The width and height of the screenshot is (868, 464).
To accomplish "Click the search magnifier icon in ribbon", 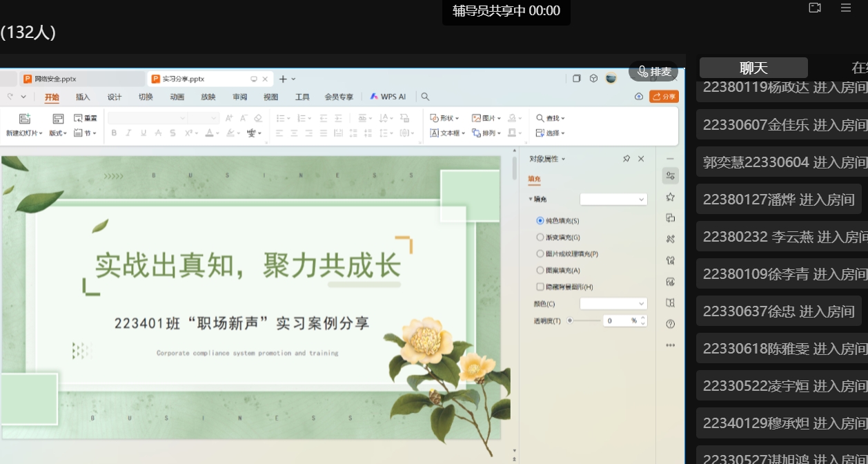I will [x=426, y=97].
